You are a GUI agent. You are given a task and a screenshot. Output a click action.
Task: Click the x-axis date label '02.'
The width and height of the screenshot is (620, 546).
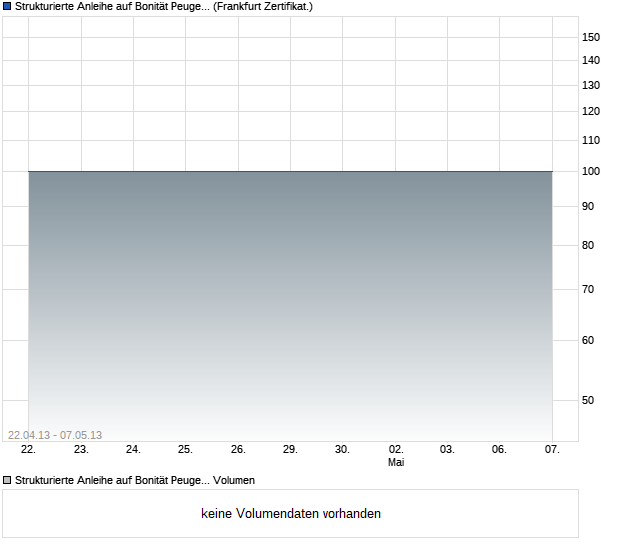pyautogui.click(x=396, y=450)
